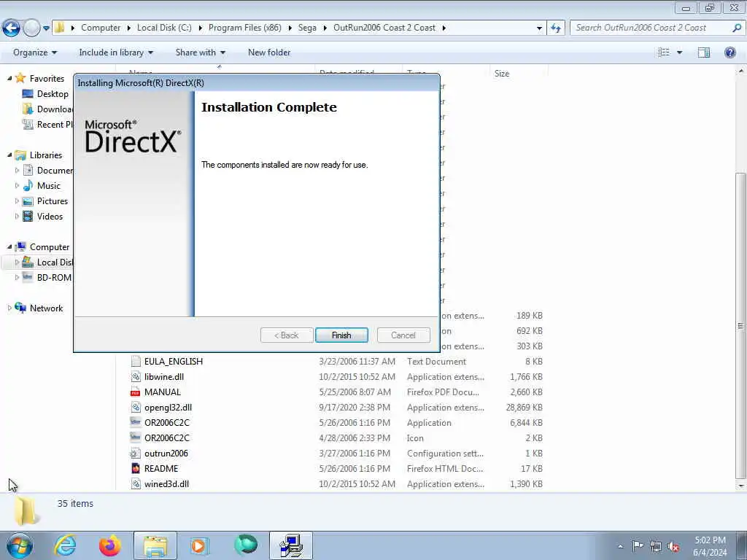This screenshot has height=560, width=747.
Task: Select EULA_ENGLISH text document icon
Action: click(135, 362)
